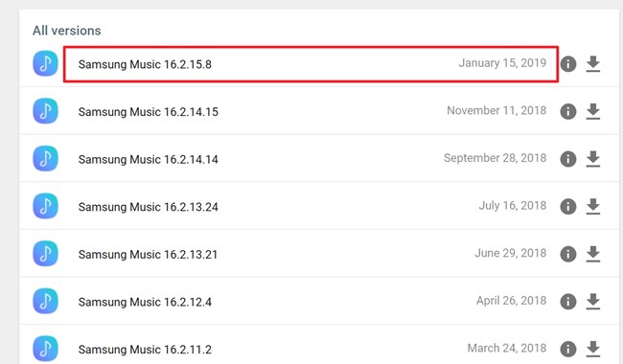Viewport: 623px width, 364px height.
Task: Download Samsung Music 16.2.13.21
Action: pos(592,254)
